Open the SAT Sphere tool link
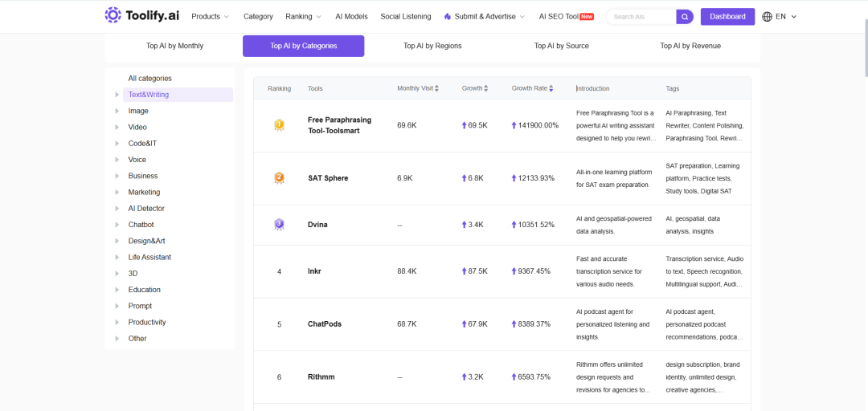 [x=328, y=178]
